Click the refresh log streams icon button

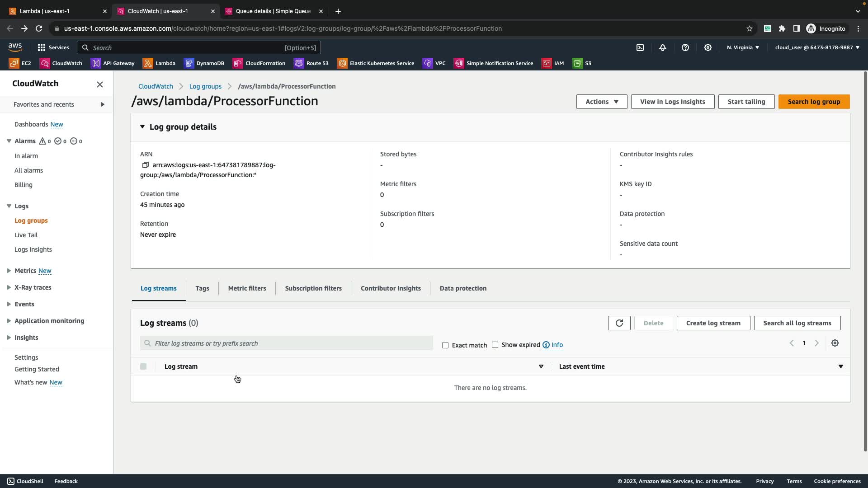coord(619,323)
